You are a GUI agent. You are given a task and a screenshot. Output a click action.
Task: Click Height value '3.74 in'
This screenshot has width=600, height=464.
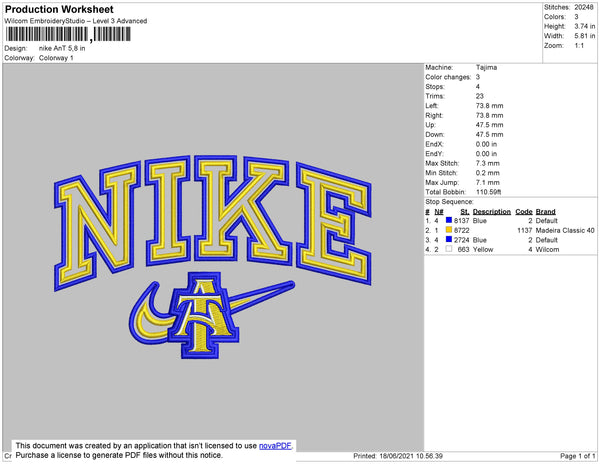coord(584,26)
